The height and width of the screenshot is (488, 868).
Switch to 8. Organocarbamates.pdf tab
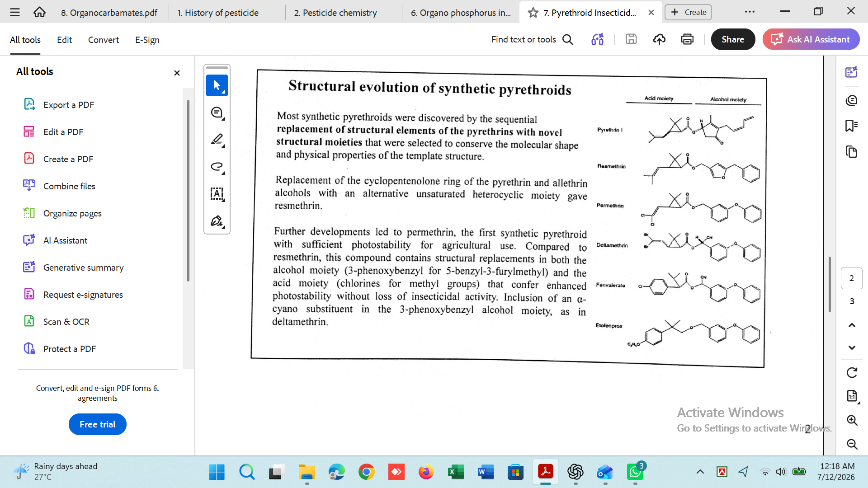coord(109,13)
